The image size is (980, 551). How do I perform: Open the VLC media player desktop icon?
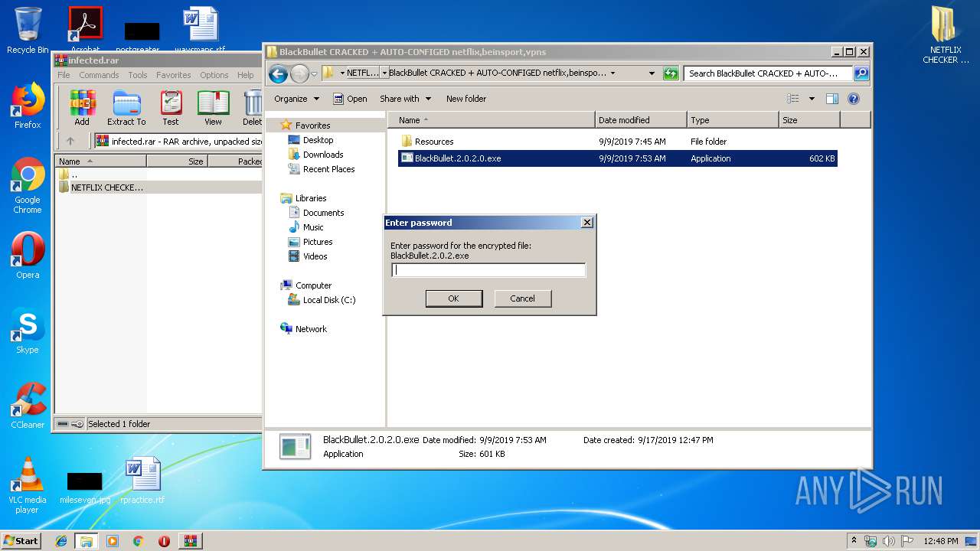(28, 485)
